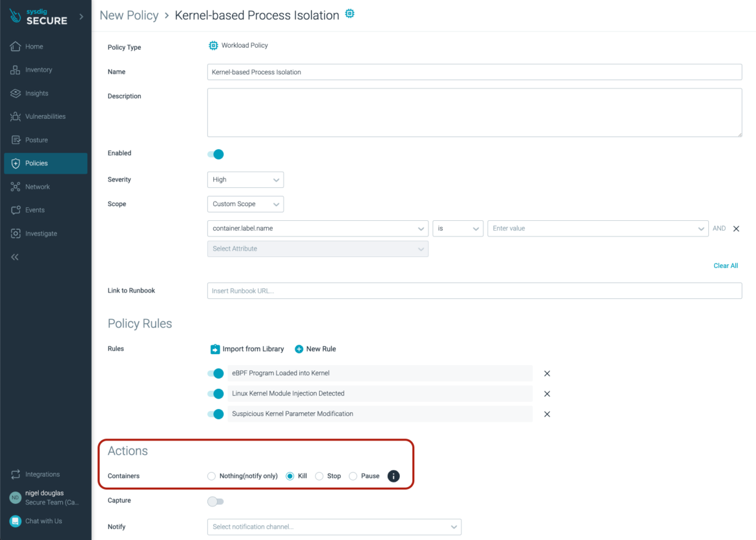The image size is (756, 540).
Task: Collapse the sidebar with the double-chevron icon
Action: pyautogui.click(x=14, y=256)
